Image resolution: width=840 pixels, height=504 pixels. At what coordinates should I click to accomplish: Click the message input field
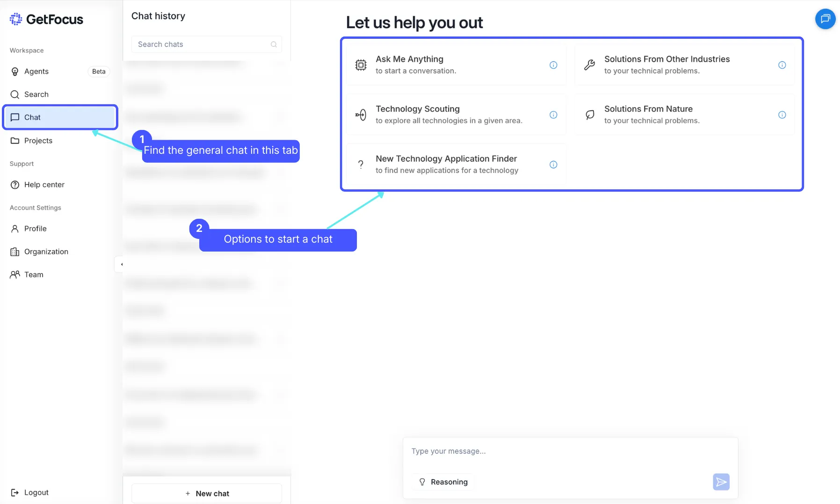pyautogui.click(x=570, y=452)
